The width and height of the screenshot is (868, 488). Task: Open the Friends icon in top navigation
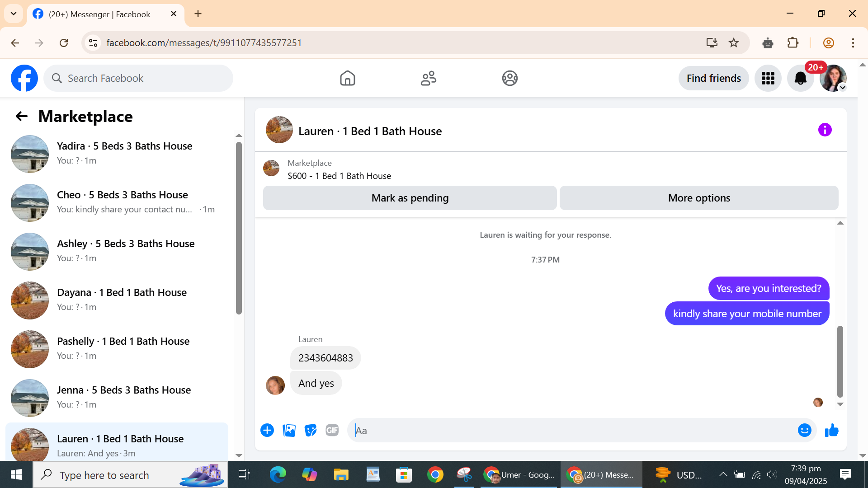[429, 78]
